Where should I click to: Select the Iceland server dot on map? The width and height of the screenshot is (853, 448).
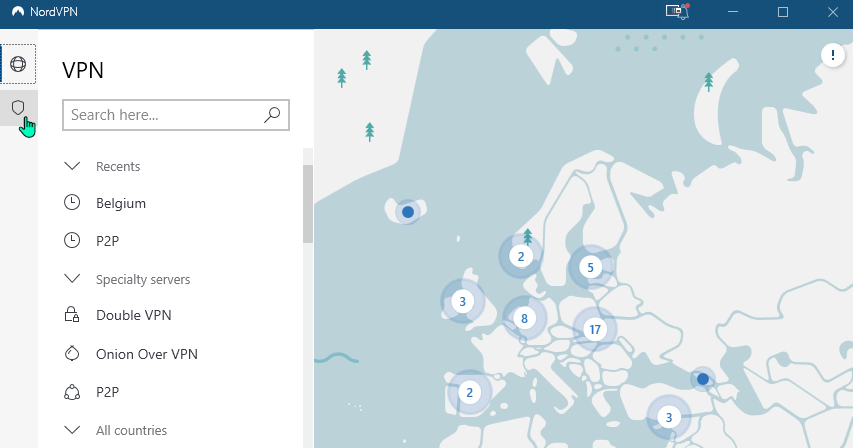(408, 212)
